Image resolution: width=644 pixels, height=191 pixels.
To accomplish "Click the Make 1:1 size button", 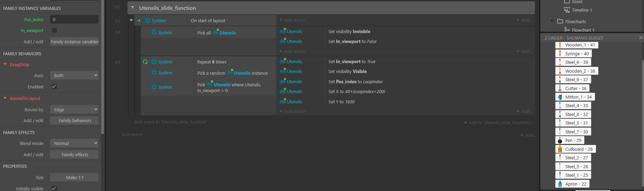I will (74, 177).
